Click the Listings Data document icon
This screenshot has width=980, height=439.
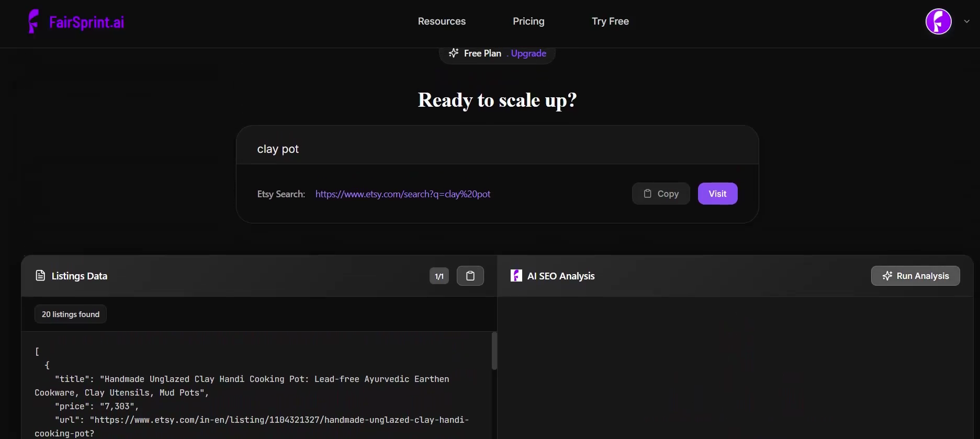[x=40, y=276]
